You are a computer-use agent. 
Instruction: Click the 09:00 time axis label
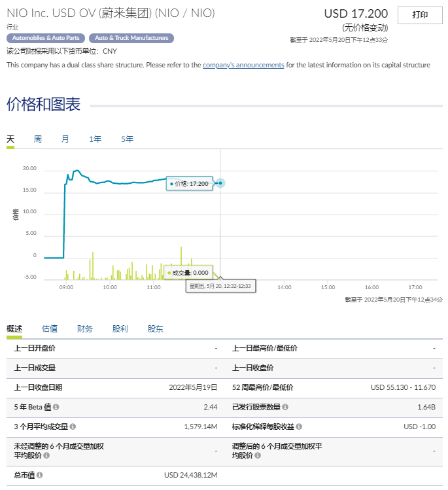(66, 287)
